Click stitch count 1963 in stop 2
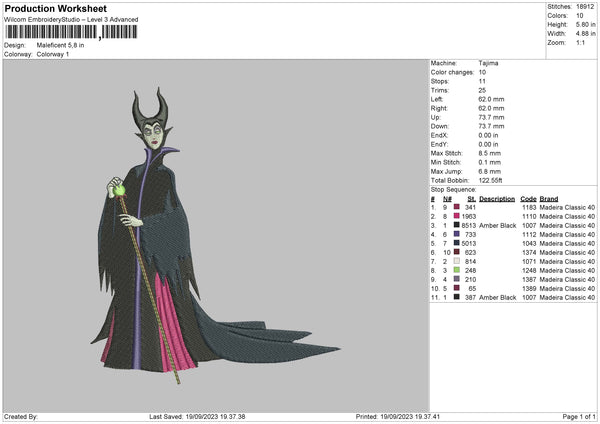The width and height of the screenshot is (600, 424). 469,217
